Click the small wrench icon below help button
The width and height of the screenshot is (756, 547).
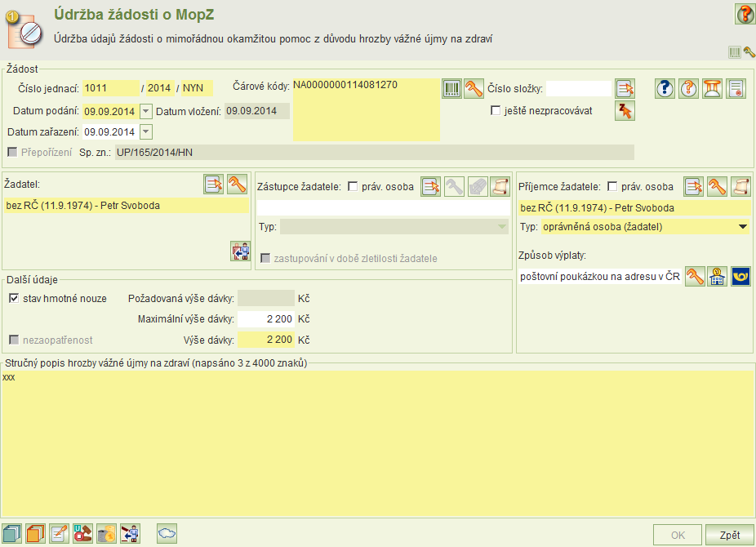[749, 52]
